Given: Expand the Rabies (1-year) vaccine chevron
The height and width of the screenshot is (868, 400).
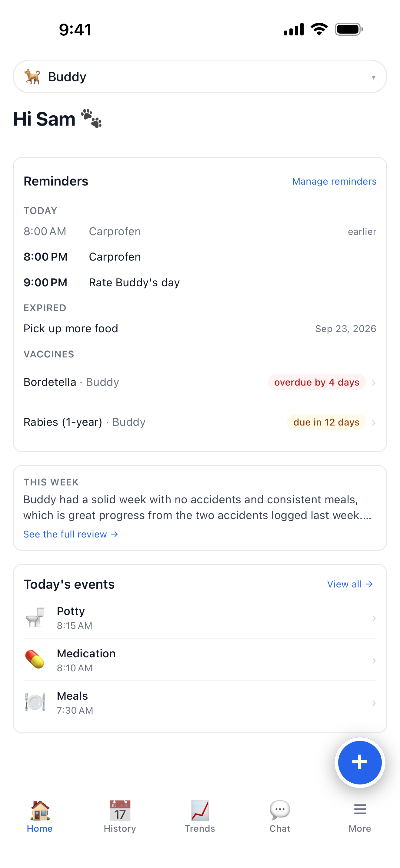Looking at the screenshot, I should click(374, 422).
